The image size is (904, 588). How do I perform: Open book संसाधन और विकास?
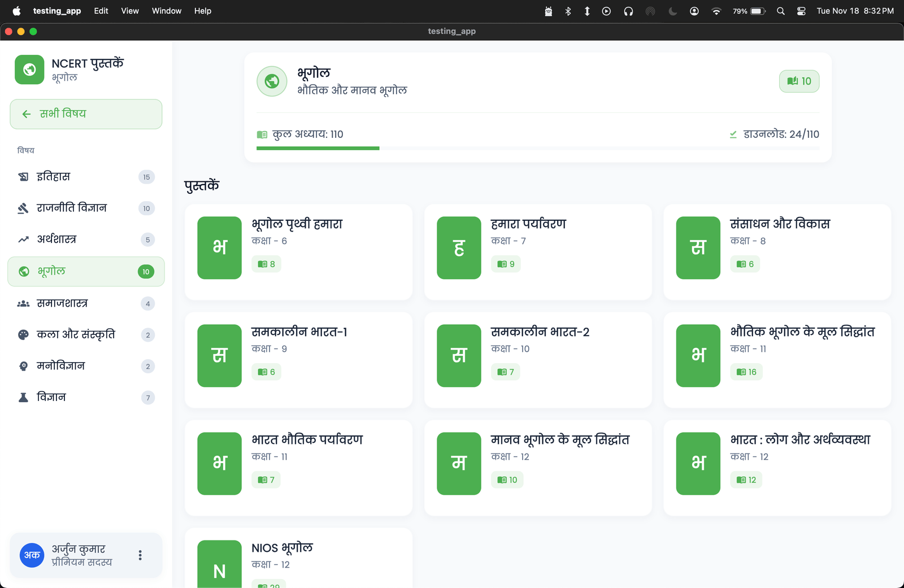pyautogui.click(x=777, y=252)
